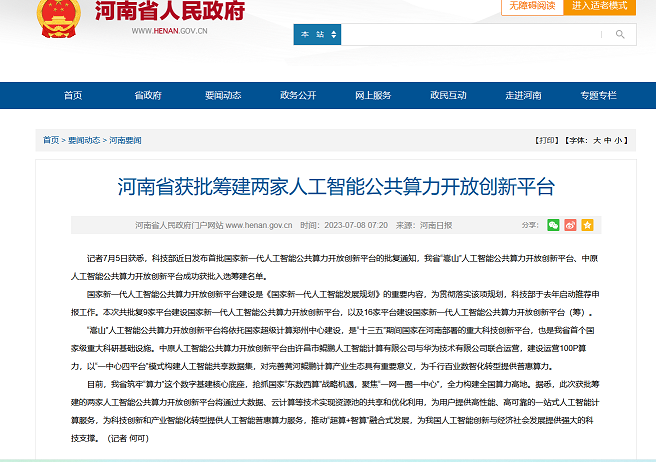The image size is (656, 462).
Task: Open the 省政府 navigation menu
Action: pos(147,95)
